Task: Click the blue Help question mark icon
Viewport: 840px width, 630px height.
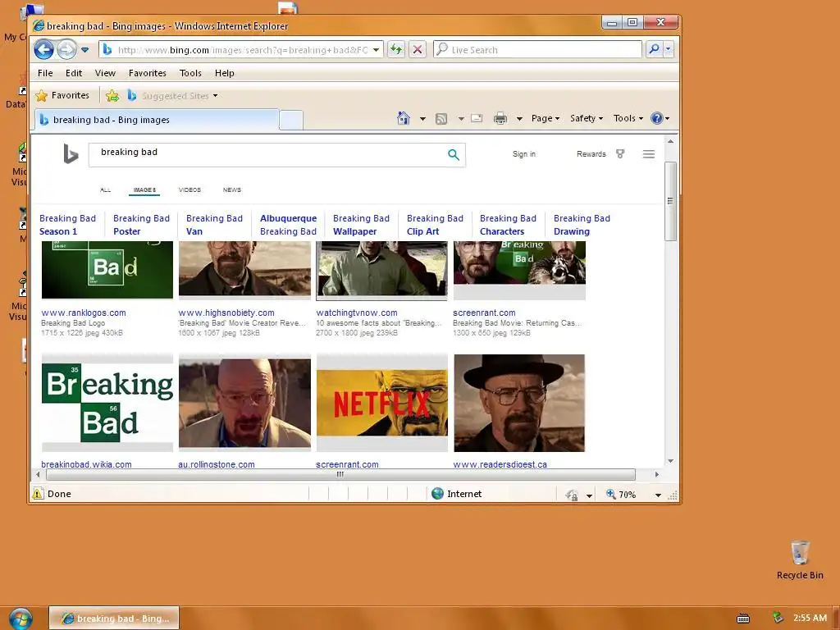Action: [x=657, y=118]
